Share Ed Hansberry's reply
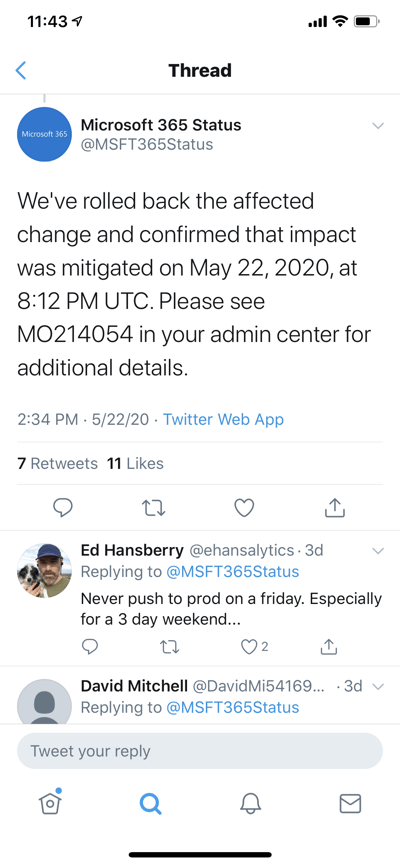 tap(329, 646)
